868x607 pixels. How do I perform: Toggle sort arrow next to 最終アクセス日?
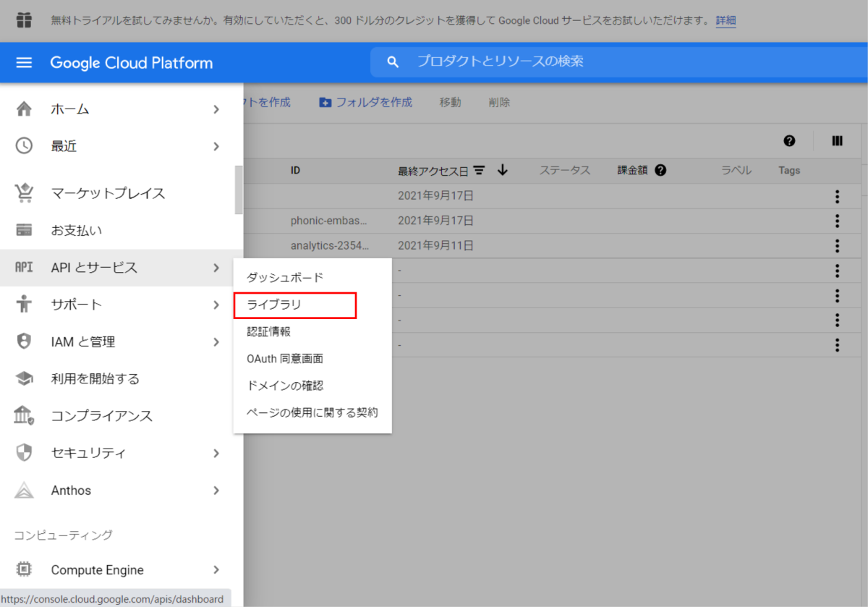pos(503,171)
